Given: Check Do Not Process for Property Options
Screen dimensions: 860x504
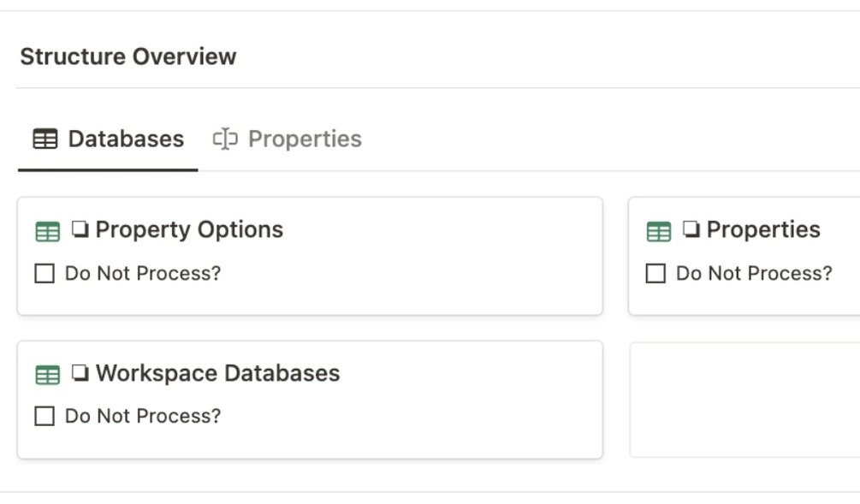Looking at the screenshot, I should click(44, 274).
